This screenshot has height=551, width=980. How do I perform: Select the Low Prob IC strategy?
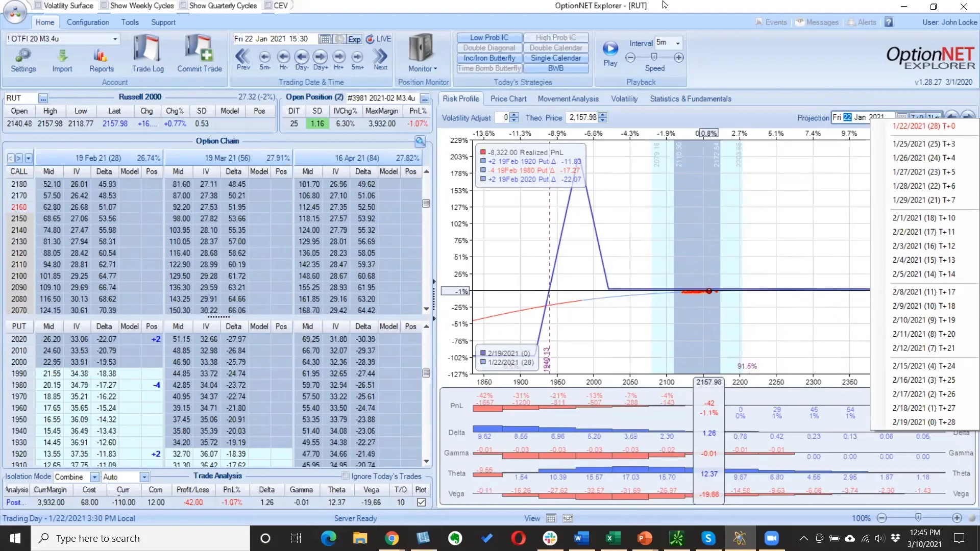(x=489, y=38)
